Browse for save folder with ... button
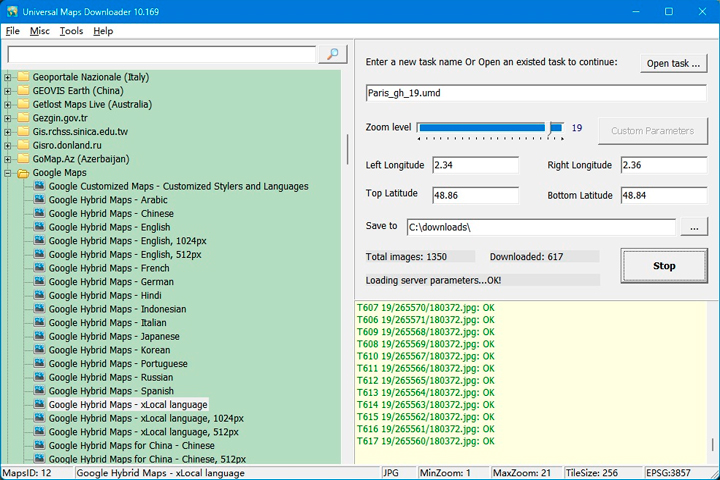The height and width of the screenshot is (480, 720). [694, 227]
